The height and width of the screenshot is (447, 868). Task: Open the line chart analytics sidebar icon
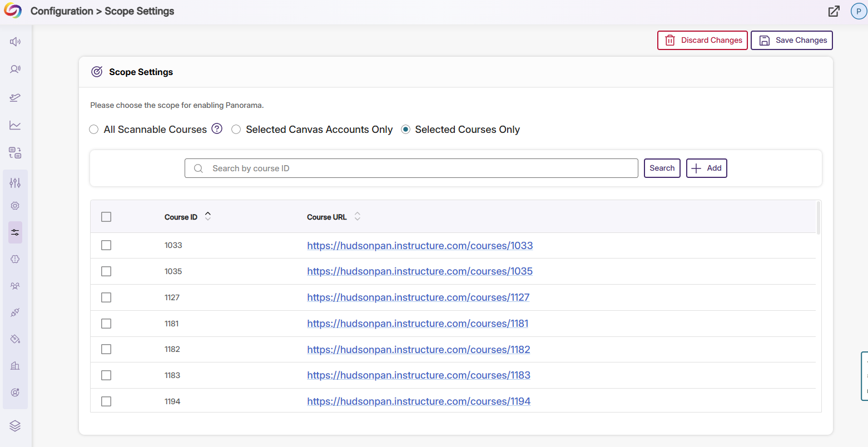tap(15, 125)
